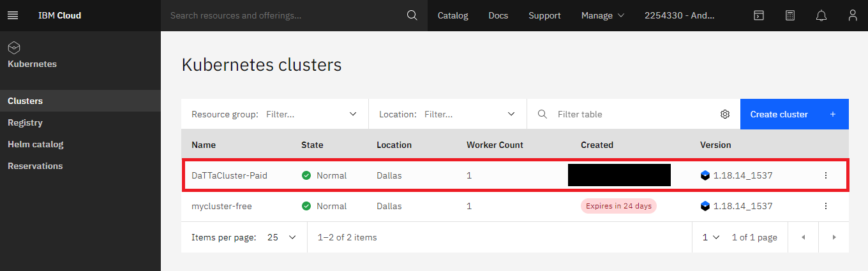
Task: Select Clusters in sidebar
Action: coord(80,101)
